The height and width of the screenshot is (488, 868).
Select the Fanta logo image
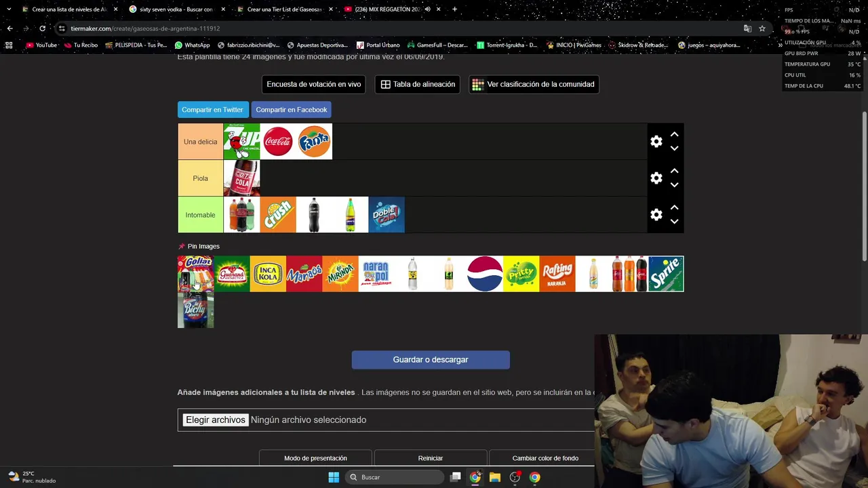[314, 142]
